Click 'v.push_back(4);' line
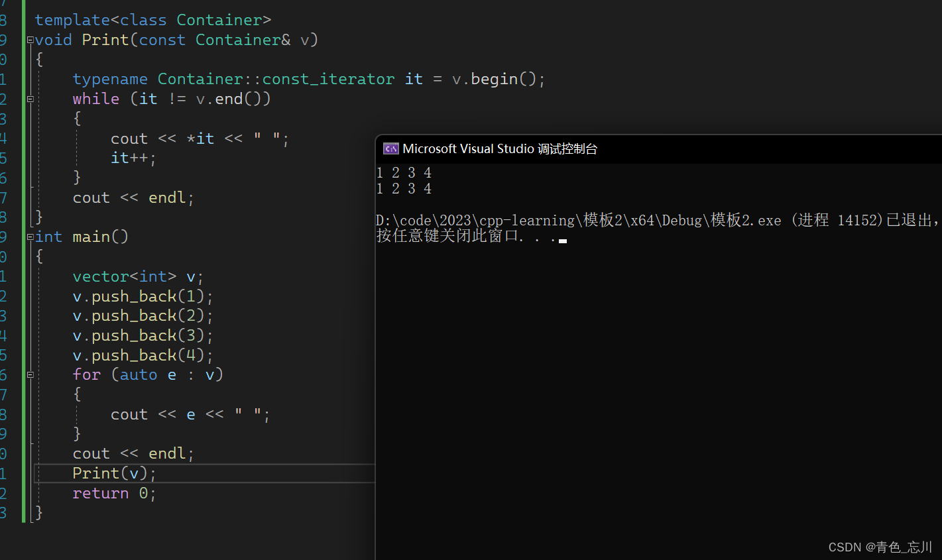942x560 pixels. click(x=143, y=355)
